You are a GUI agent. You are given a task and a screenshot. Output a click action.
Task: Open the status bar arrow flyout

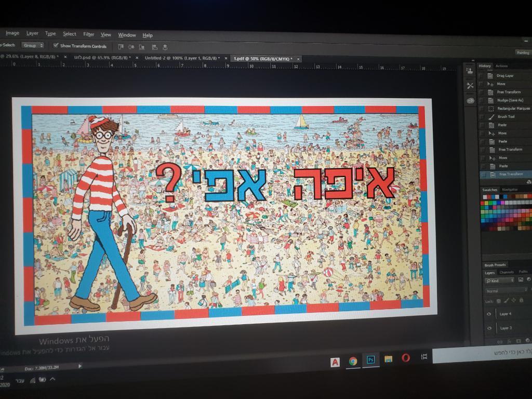[79, 366]
